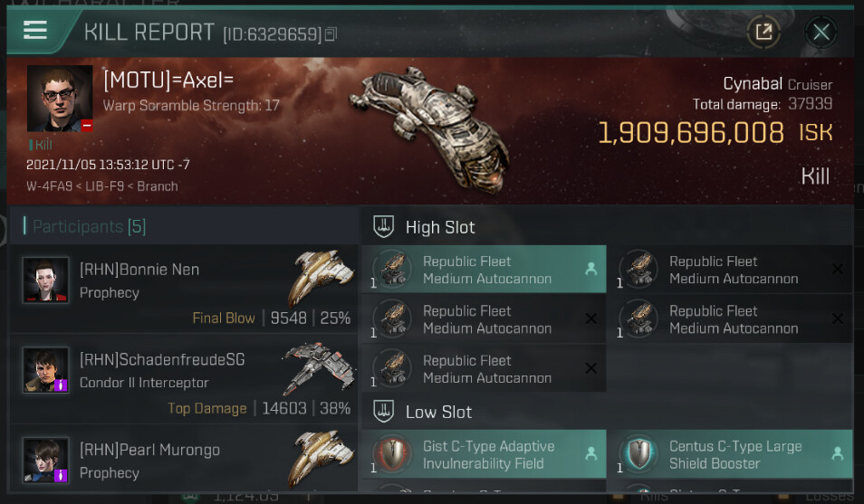Viewport: 864px width, 504px height.
Task: Copy the kill report ID
Action: point(331,34)
